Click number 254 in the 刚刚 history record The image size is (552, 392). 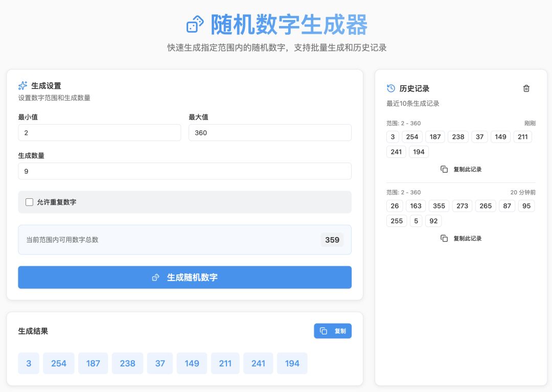[412, 137]
